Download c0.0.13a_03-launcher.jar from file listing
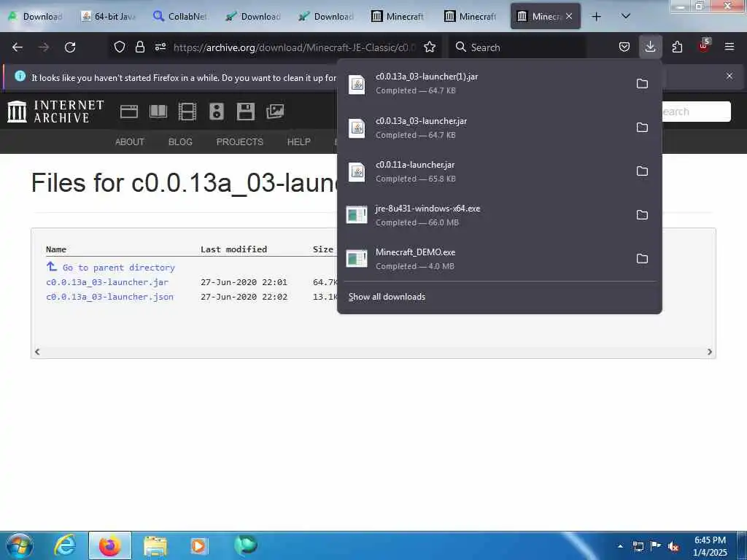This screenshot has height=560, width=747. click(x=107, y=282)
